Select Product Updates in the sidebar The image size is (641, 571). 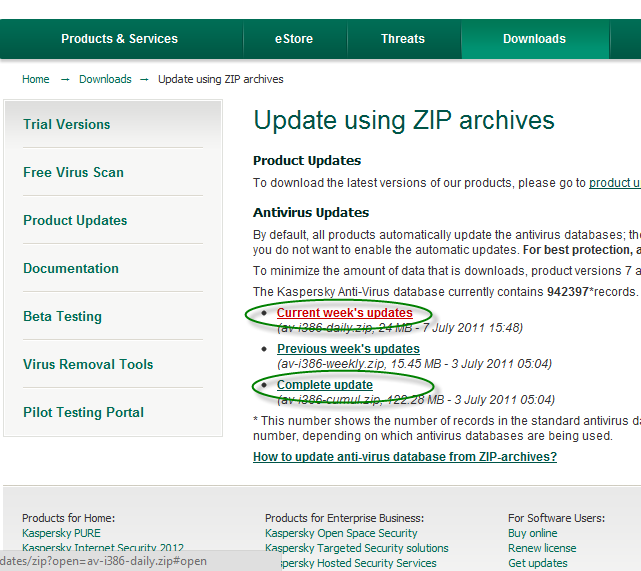75,220
